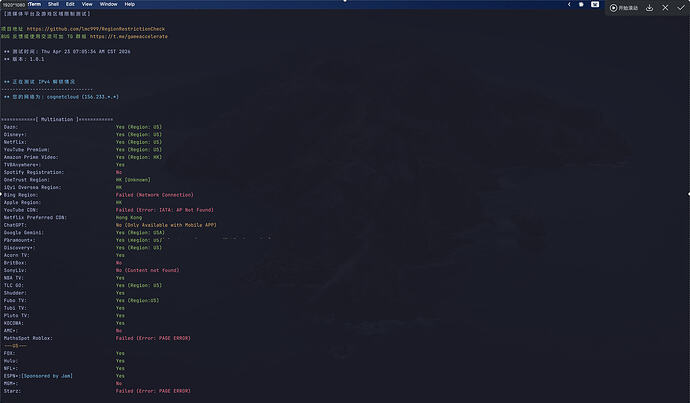Click 'Yes (Region: USA)' Google Gemini result
Viewport: 690px width, 403px height.
click(140, 232)
